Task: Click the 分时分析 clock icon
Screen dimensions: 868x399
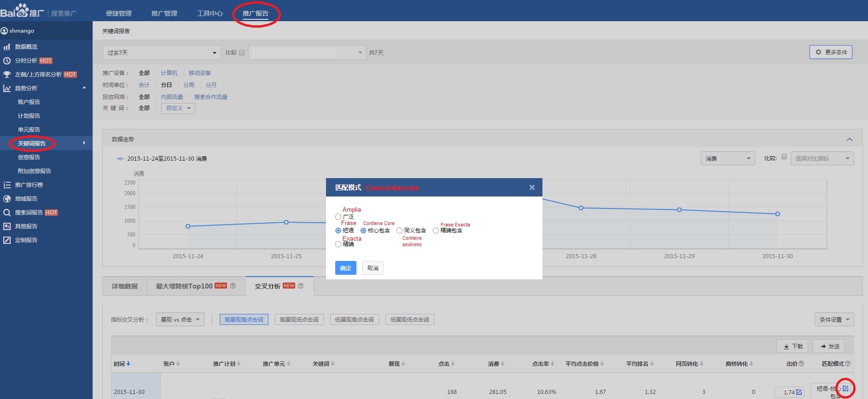Action: point(7,61)
